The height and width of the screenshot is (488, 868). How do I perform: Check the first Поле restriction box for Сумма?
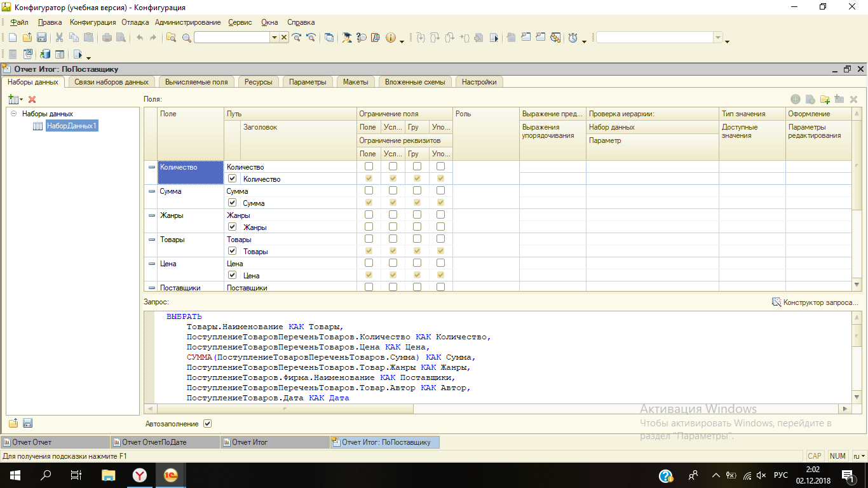click(369, 191)
